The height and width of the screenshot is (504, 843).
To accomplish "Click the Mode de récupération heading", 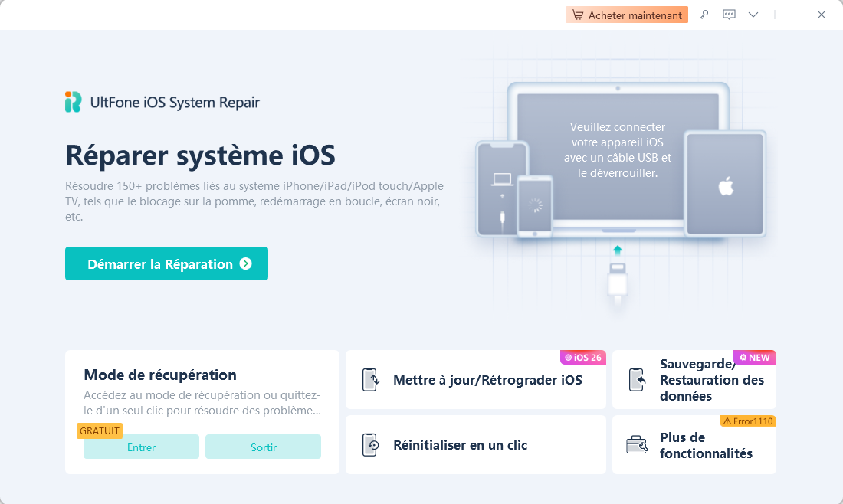I will point(160,375).
